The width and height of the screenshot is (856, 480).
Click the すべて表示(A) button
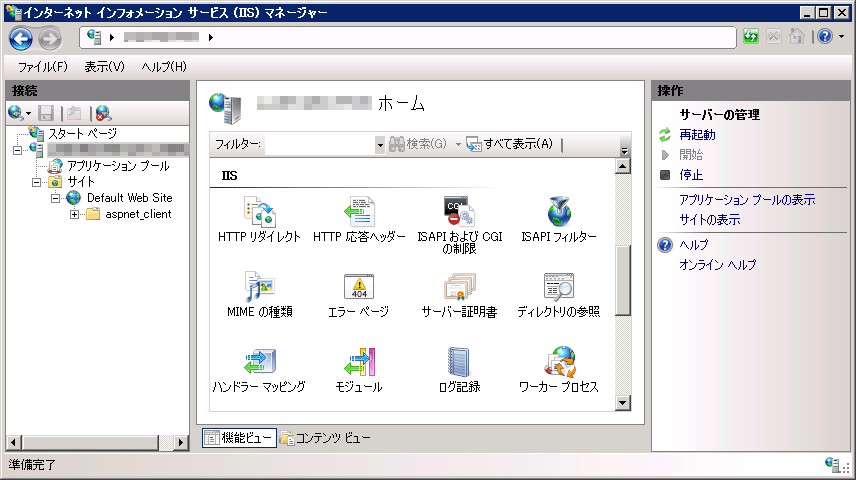(509, 144)
